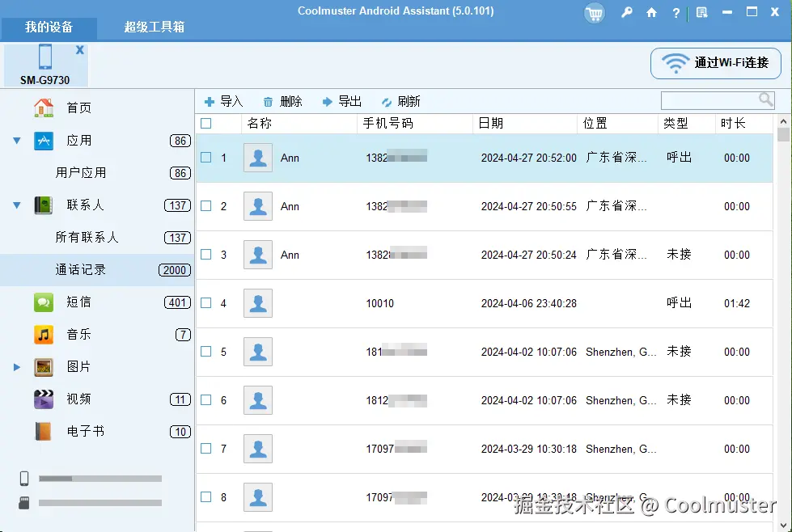Click the date 2024-03-29 10:30:18 in row 7
The image size is (792, 532).
tap(529, 449)
